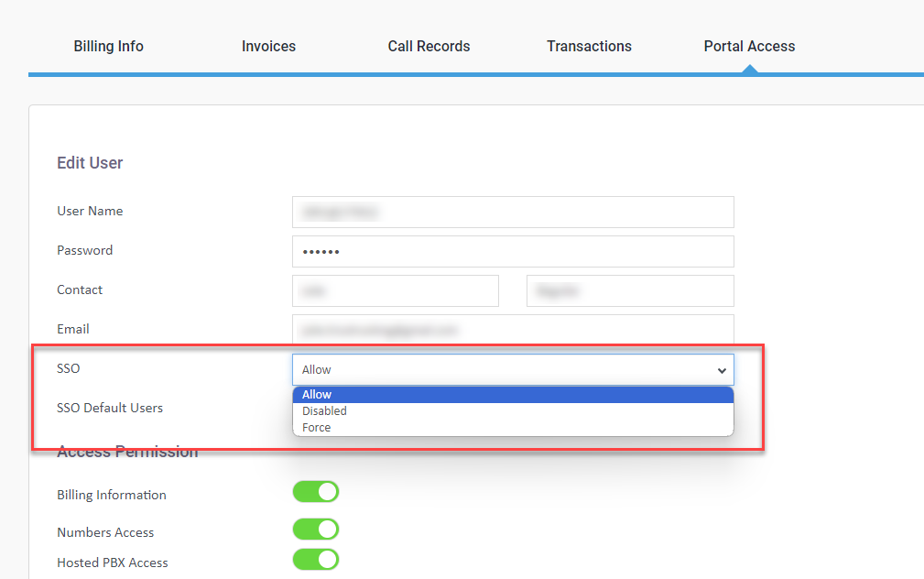
Task: Click the SSO Default Users label
Action: click(110, 408)
